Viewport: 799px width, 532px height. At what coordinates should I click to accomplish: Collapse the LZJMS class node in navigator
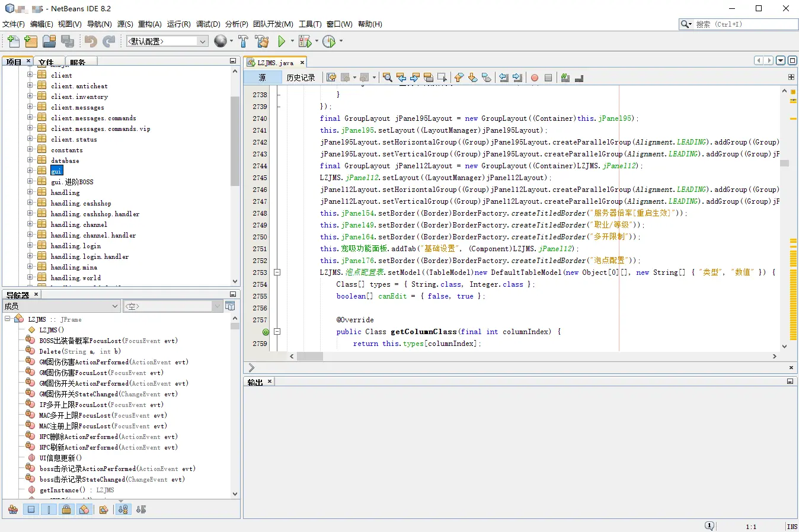point(8,319)
